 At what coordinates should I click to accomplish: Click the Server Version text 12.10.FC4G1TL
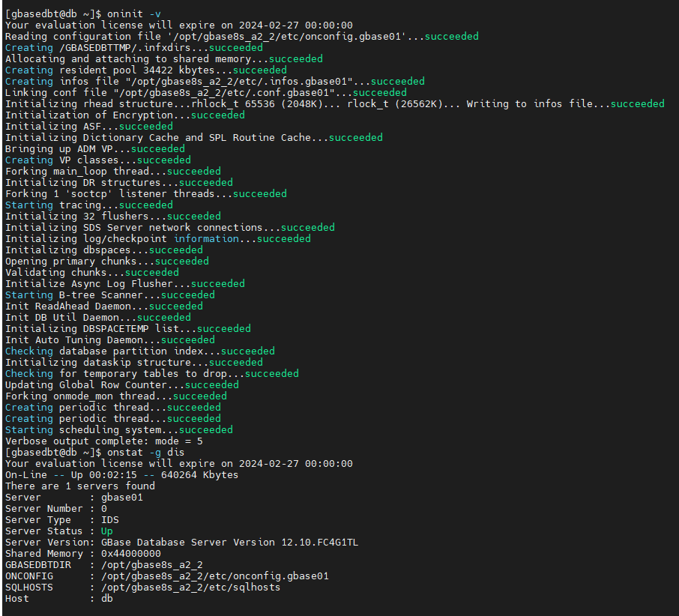(319, 542)
